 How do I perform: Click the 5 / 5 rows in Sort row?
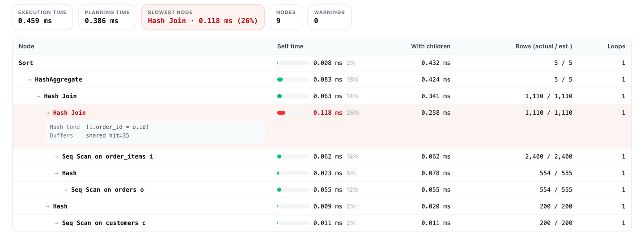coord(563,63)
